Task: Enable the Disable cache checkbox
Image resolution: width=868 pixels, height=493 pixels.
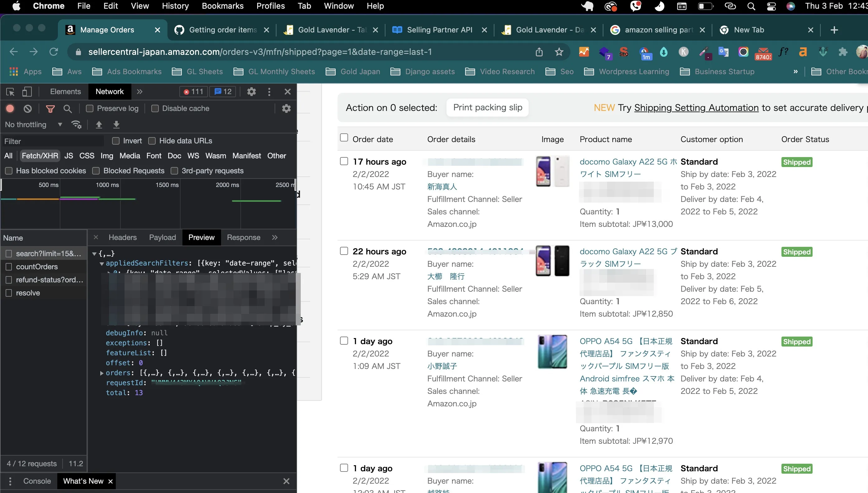Action: (155, 108)
